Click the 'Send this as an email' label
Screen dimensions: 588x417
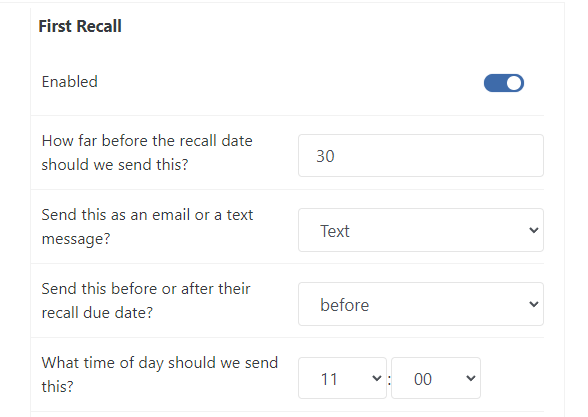point(147,226)
